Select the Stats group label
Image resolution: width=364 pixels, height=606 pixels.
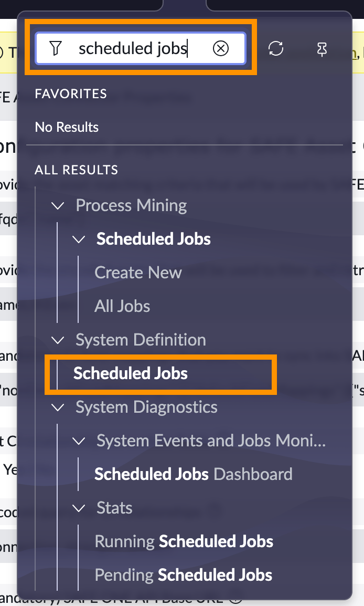pos(114,508)
